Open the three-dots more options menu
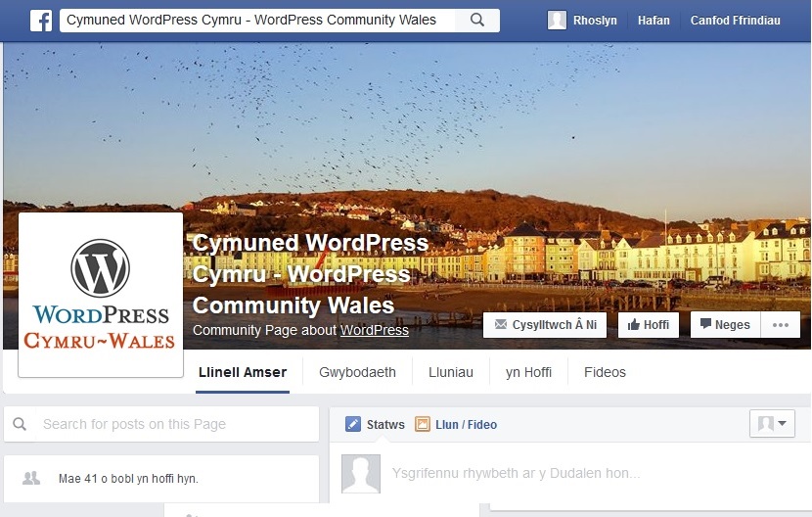 (x=781, y=325)
